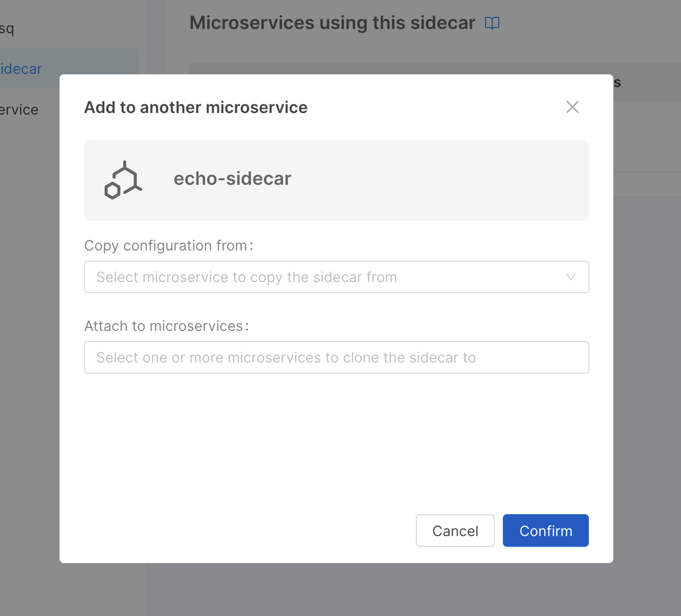Click the molecule-style icon next to echo-sidecar
This screenshot has width=681, height=616.
pos(122,179)
